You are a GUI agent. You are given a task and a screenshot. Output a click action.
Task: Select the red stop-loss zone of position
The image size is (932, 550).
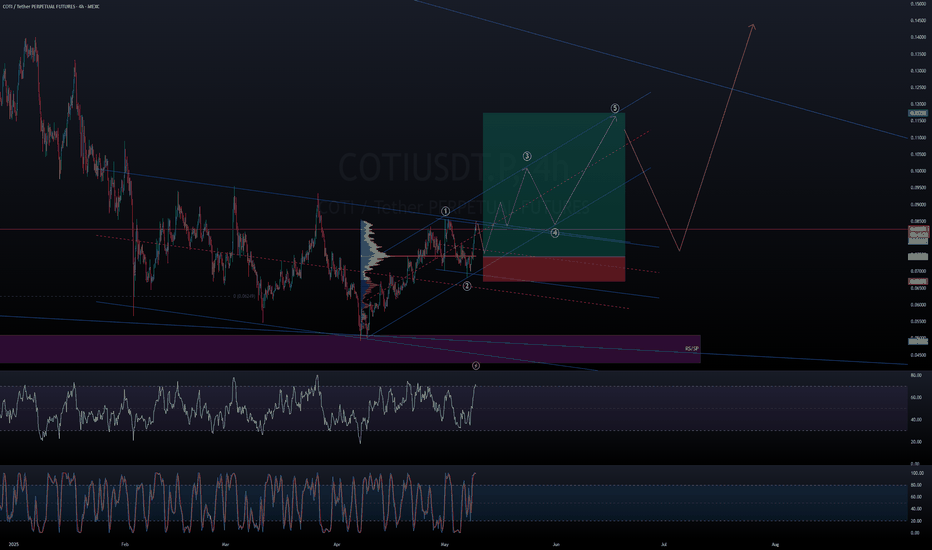(554, 269)
